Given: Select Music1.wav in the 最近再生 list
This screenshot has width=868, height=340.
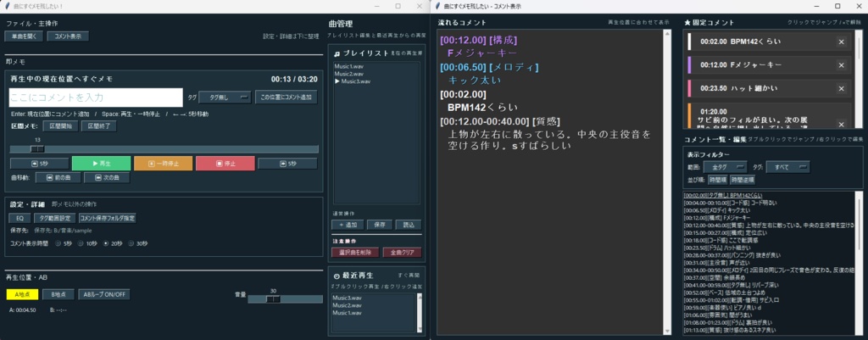Looking at the screenshot, I should tap(347, 313).
